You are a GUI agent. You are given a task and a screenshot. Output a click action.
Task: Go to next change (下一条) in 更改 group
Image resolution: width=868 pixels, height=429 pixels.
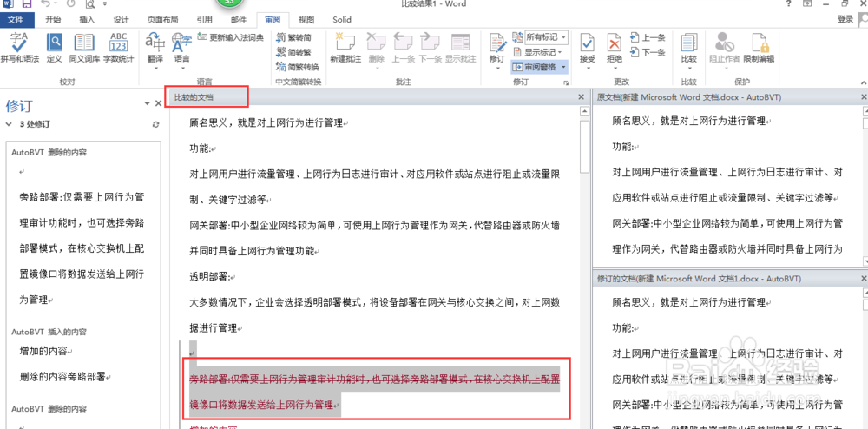point(648,53)
